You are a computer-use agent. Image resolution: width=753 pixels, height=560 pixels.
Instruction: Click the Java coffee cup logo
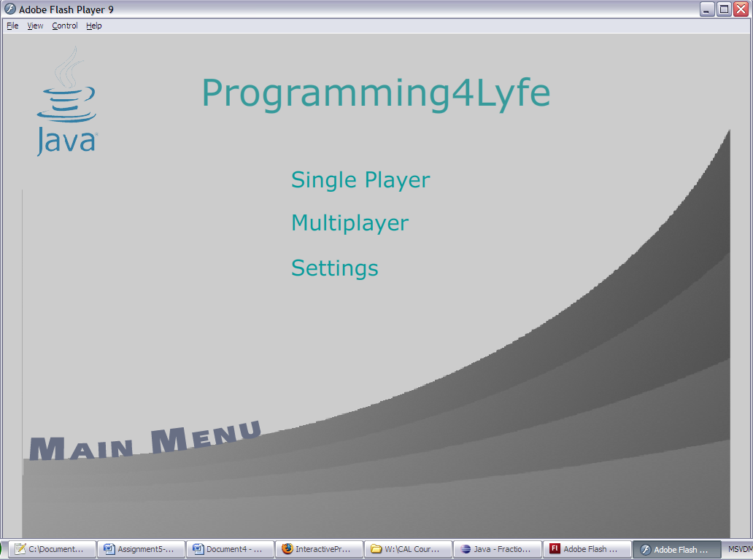pyautogui.click(x=66, y=101)
